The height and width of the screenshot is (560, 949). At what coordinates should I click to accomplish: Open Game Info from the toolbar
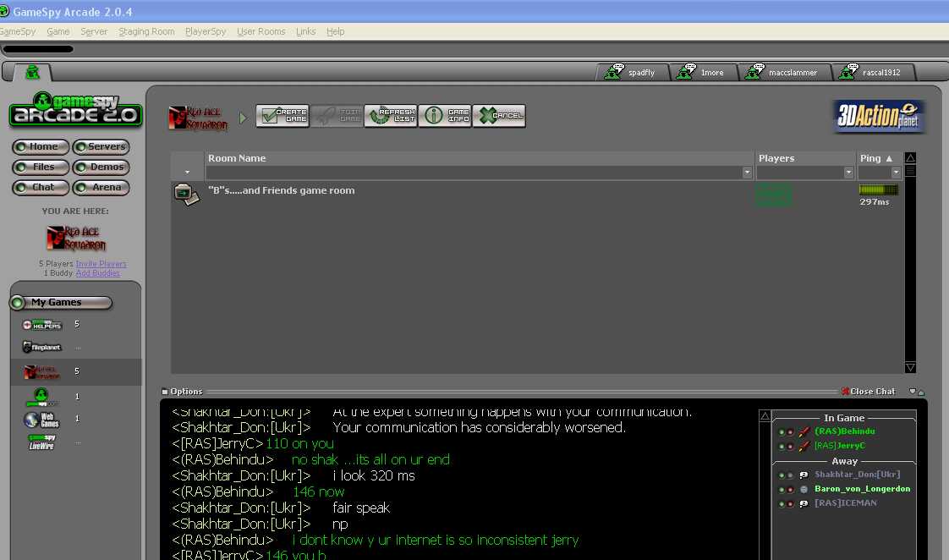point(445,116)
